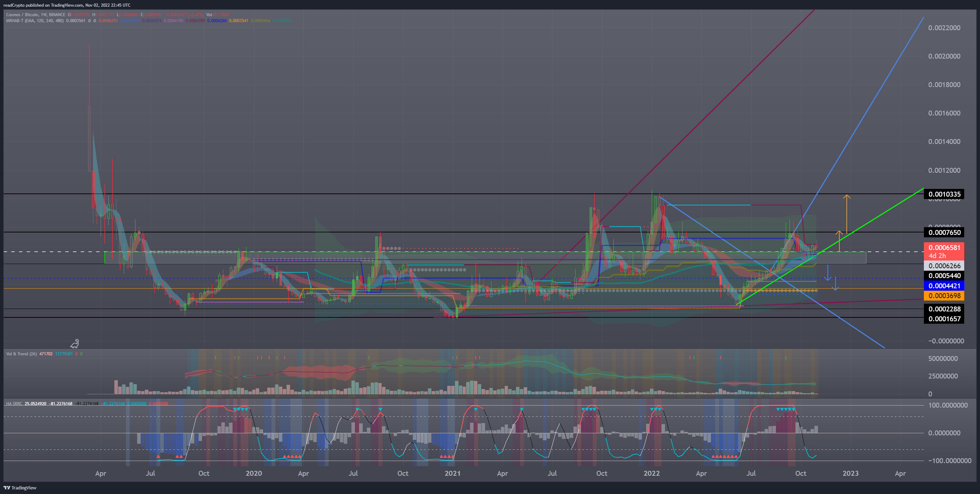Image resolution: width=980 pixels, height=494 pixels.
Task: Click the dinosaur icon on the chart
Action: tap(75, 343)
